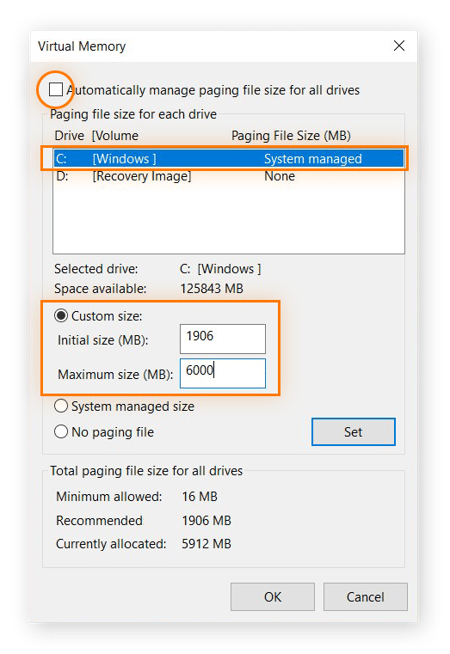Screen dimensions: 450x654
Task: Click the Minimum allowed 16 MB value
Action: click(x=200, y=497)
